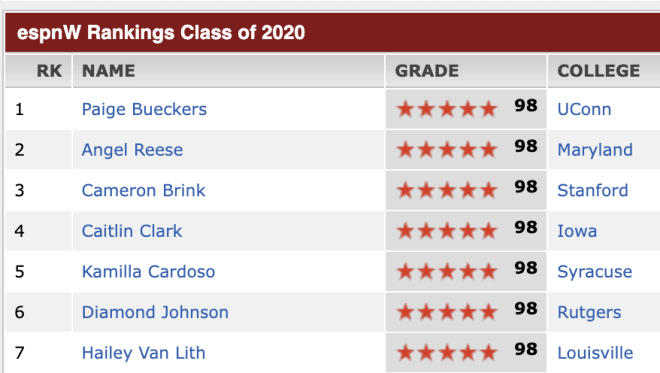660x373 pixels.
Task: Click espnW Rankings Class of 2020 title
Action: [x=161, y=33]
